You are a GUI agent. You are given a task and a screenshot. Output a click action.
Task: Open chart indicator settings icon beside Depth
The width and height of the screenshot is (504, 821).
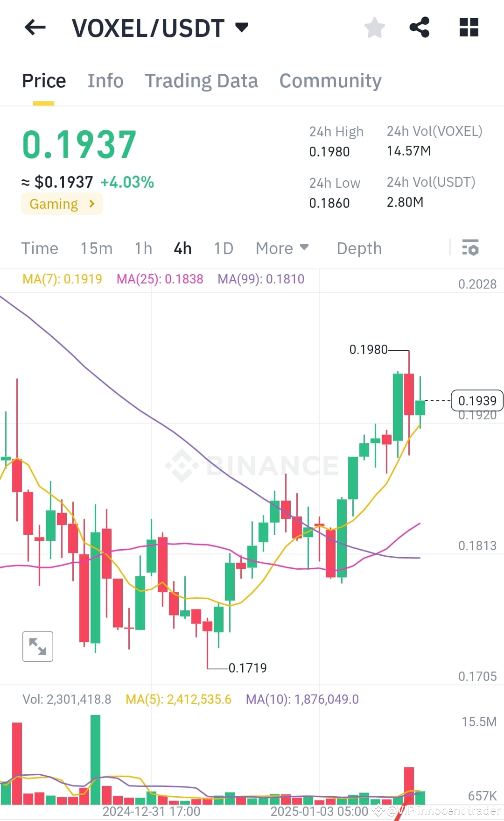470,248
